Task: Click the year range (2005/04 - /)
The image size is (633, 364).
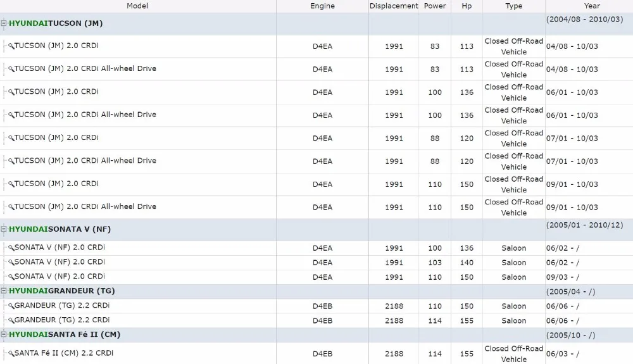Action: (570, 292)
